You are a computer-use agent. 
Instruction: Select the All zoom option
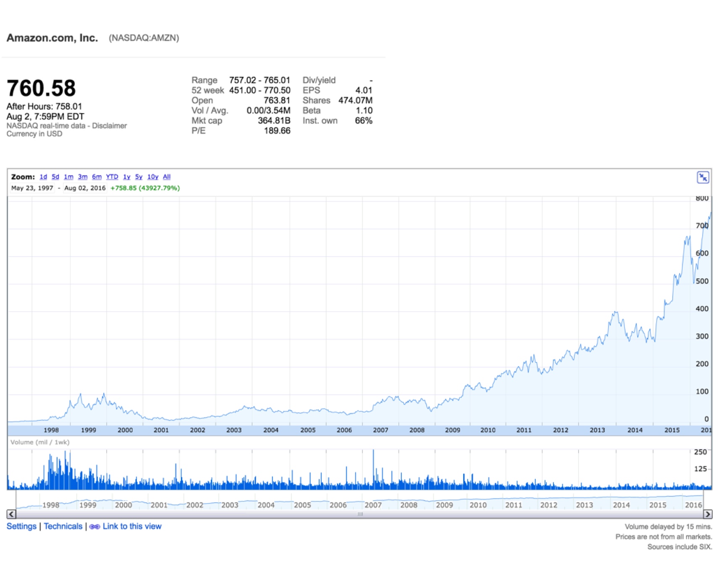pos(167,177)
